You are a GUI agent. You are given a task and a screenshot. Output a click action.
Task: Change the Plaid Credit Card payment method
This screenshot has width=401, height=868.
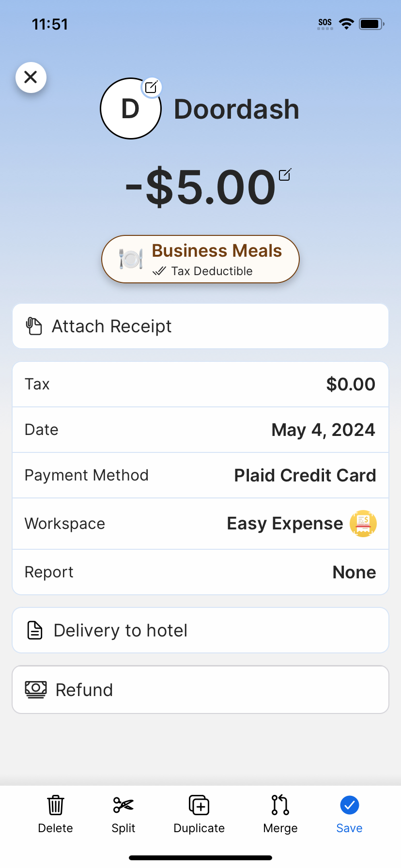coord(305,475)
